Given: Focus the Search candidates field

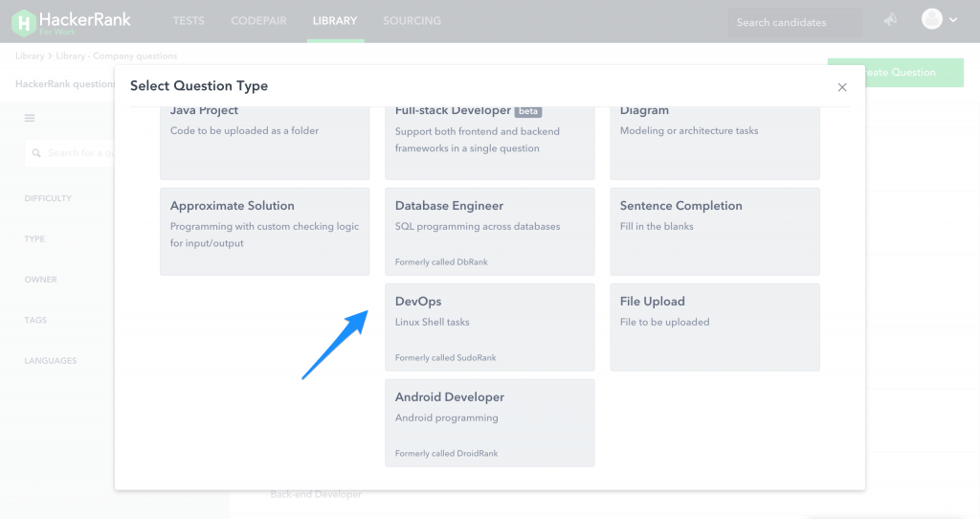Looking at the screenshot, I should tap(795, 23).
